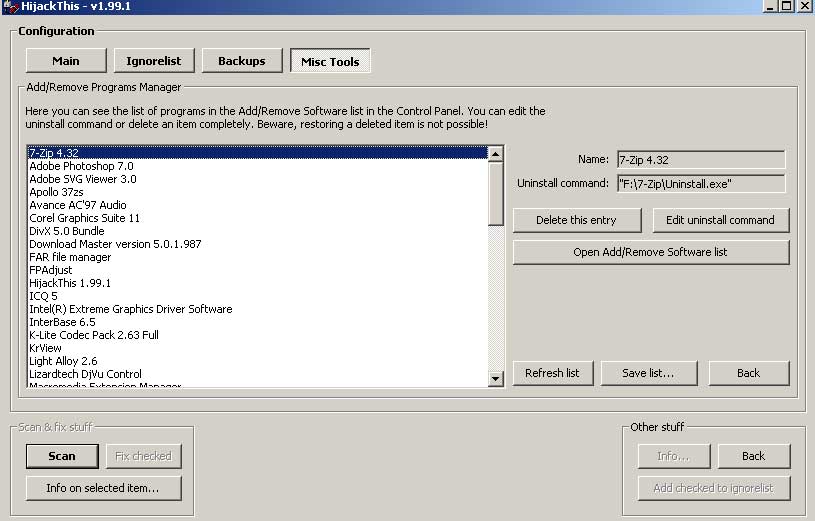
Task: Select K-Lite Codec Pack 2.63 Full
Action: pos(258,335)
